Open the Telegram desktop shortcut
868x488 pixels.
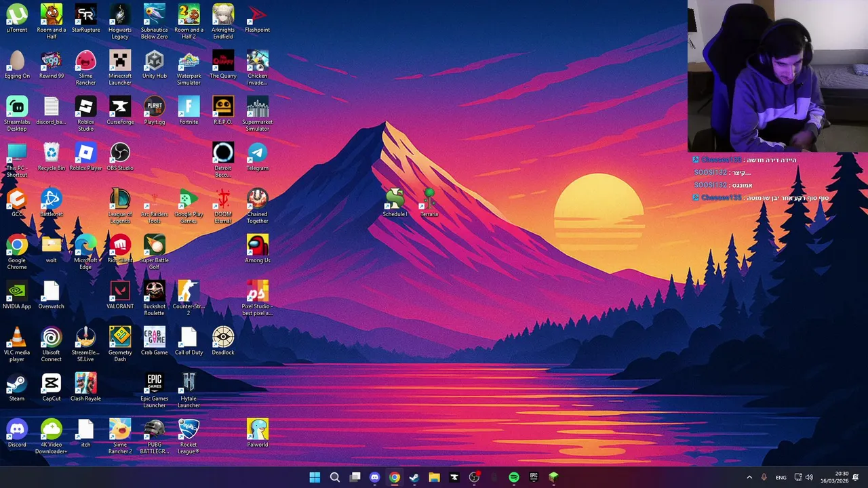[x=258, y=157]
